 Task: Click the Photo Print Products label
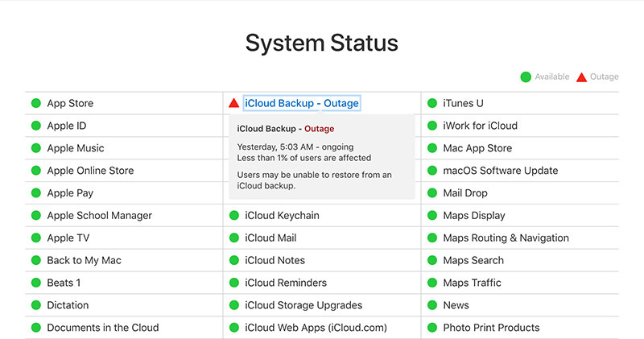(491, 328)
